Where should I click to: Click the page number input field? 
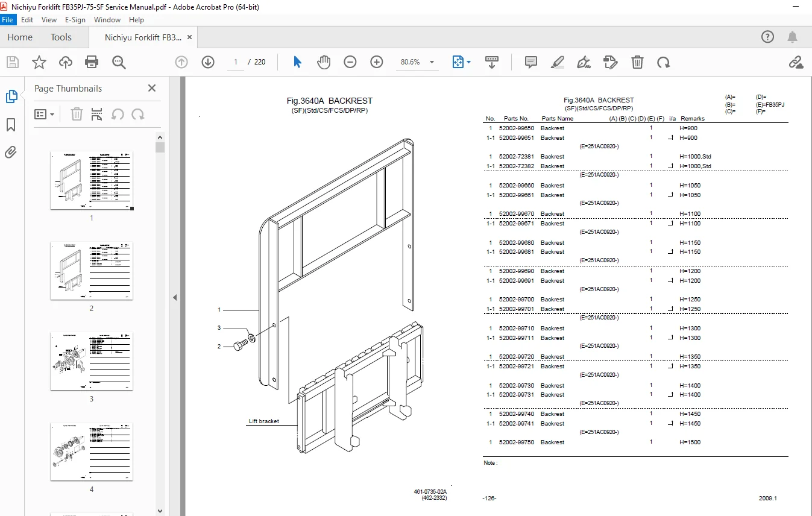tap(235, 62)
